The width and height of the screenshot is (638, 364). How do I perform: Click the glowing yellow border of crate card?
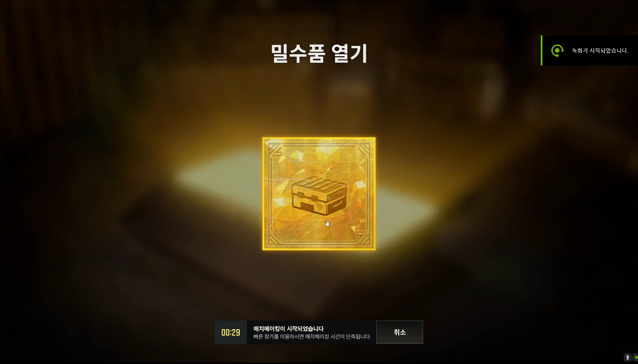pos(319,139)
